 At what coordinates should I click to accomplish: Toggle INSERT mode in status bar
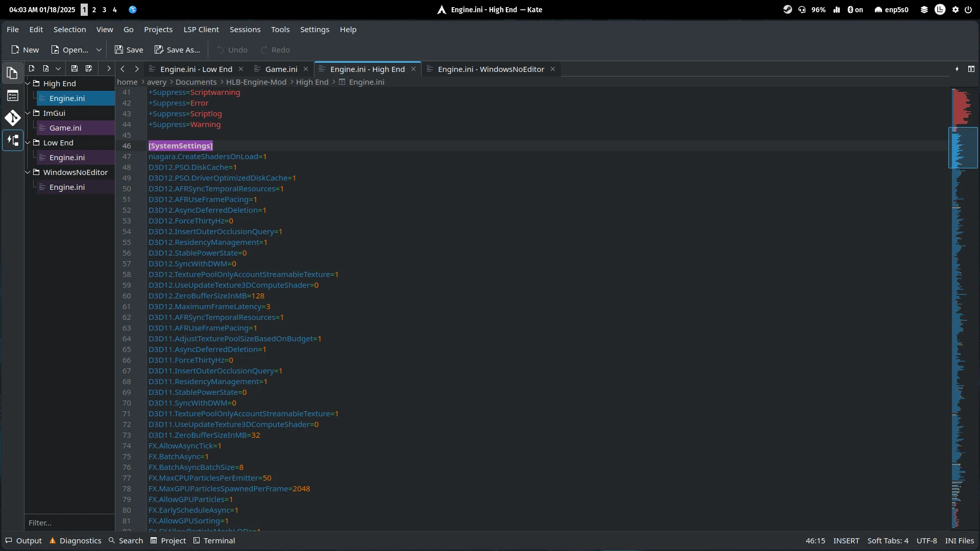point(846,541)
